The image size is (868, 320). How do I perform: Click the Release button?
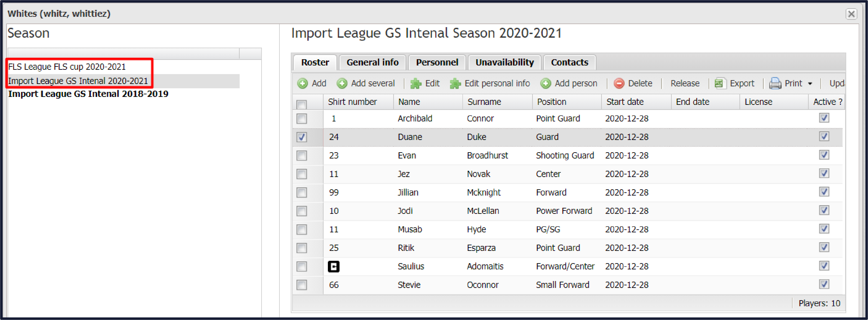point(685,83)
